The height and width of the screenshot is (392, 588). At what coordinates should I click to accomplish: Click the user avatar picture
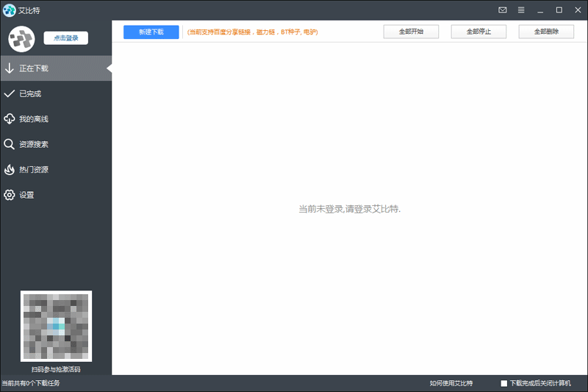coord(22,39)
